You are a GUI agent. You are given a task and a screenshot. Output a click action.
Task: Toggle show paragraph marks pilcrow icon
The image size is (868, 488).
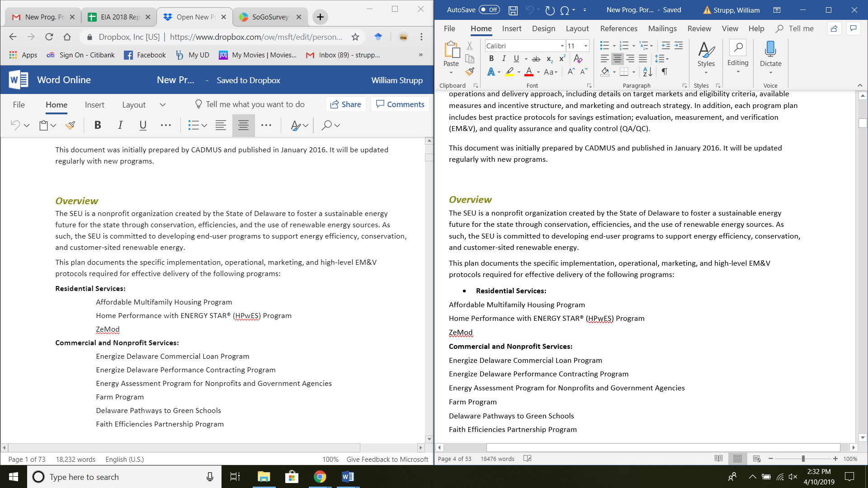665,72
